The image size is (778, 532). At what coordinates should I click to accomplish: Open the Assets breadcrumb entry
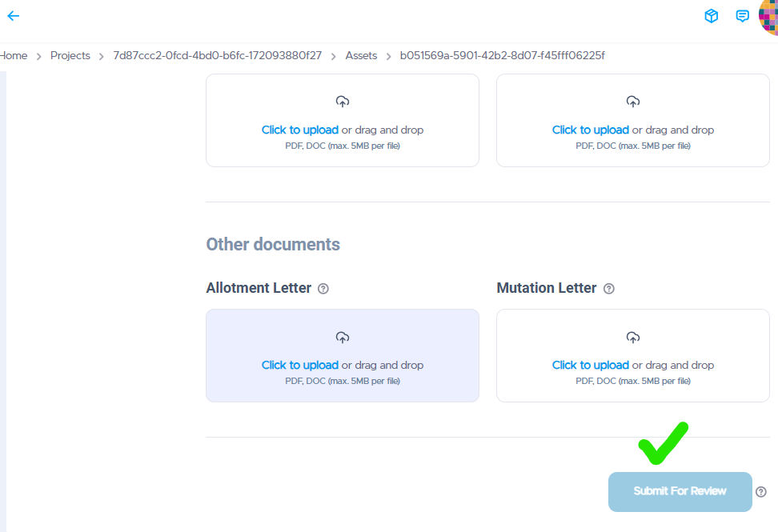click(x=361, y=55)
